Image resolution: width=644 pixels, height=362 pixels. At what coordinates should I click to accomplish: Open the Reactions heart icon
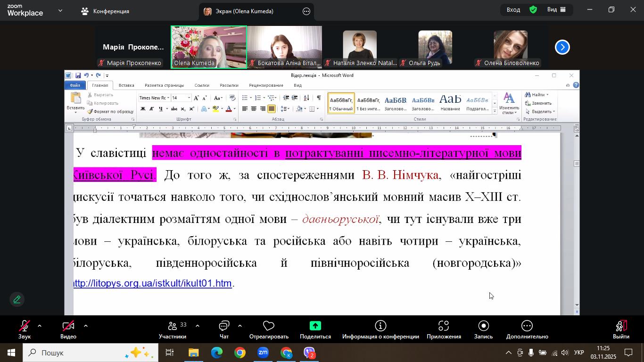[x=269, y=326]
